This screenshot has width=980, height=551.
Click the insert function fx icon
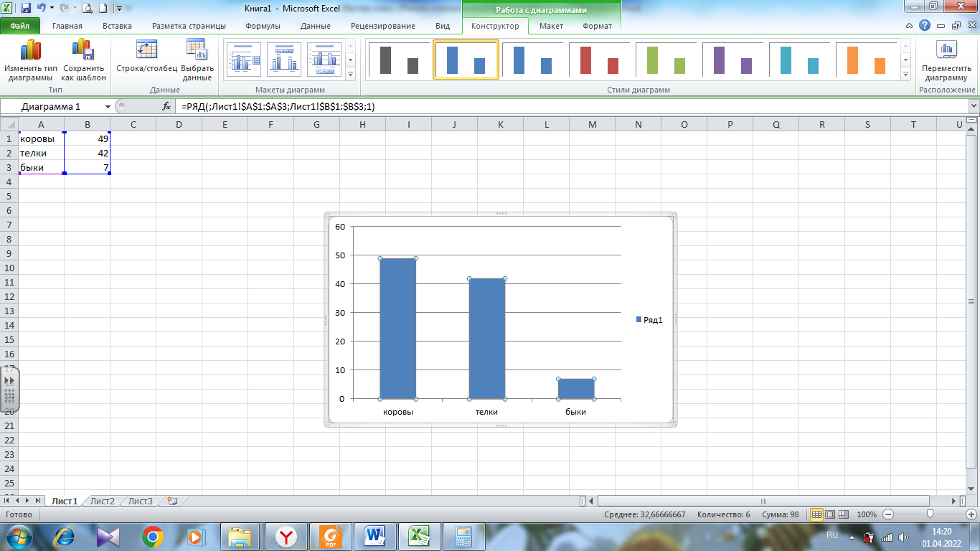tap(166, 106)
